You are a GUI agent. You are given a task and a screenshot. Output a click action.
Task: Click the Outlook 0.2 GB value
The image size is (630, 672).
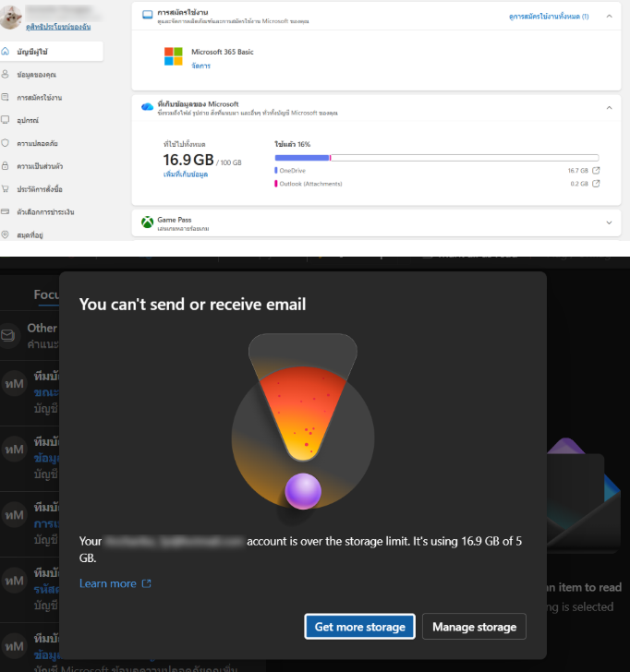pyautogui.click(x=579, y=184)
